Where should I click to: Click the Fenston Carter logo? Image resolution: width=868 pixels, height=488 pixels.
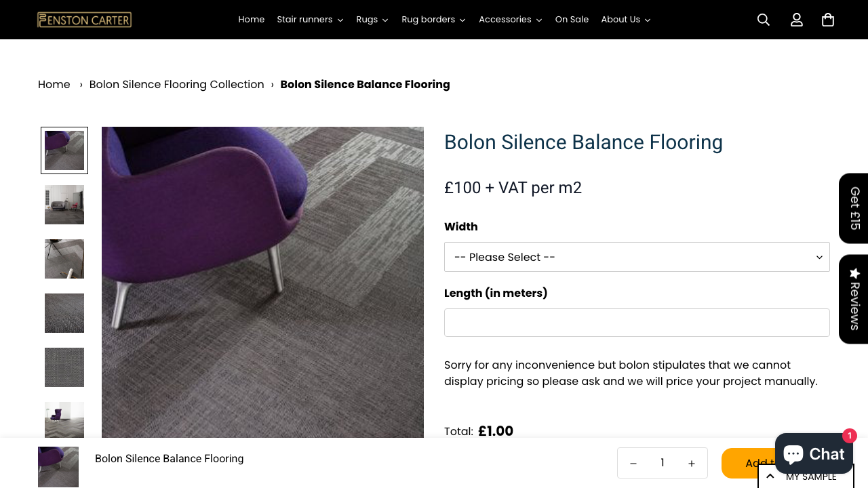coord(84,19)
